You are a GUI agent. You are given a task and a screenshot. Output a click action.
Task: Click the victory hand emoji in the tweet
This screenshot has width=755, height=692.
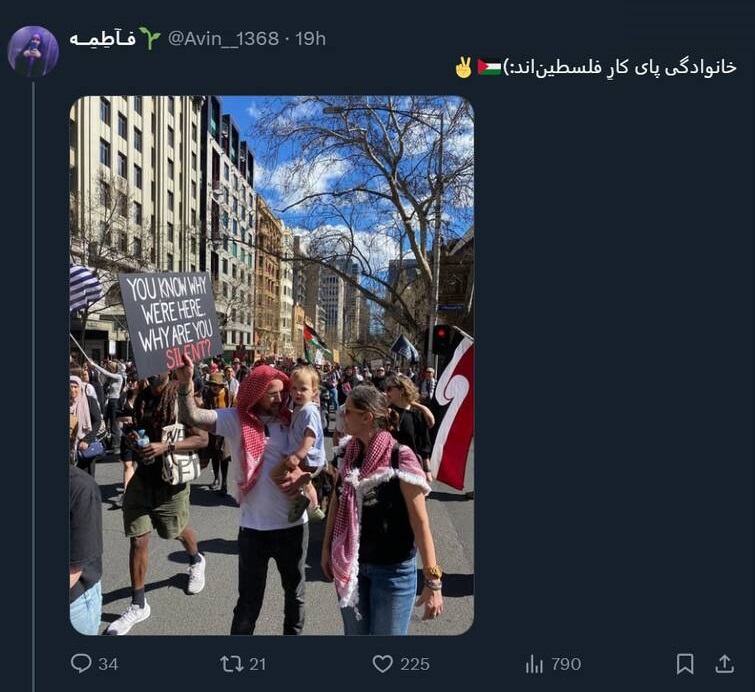coord(464,67)
